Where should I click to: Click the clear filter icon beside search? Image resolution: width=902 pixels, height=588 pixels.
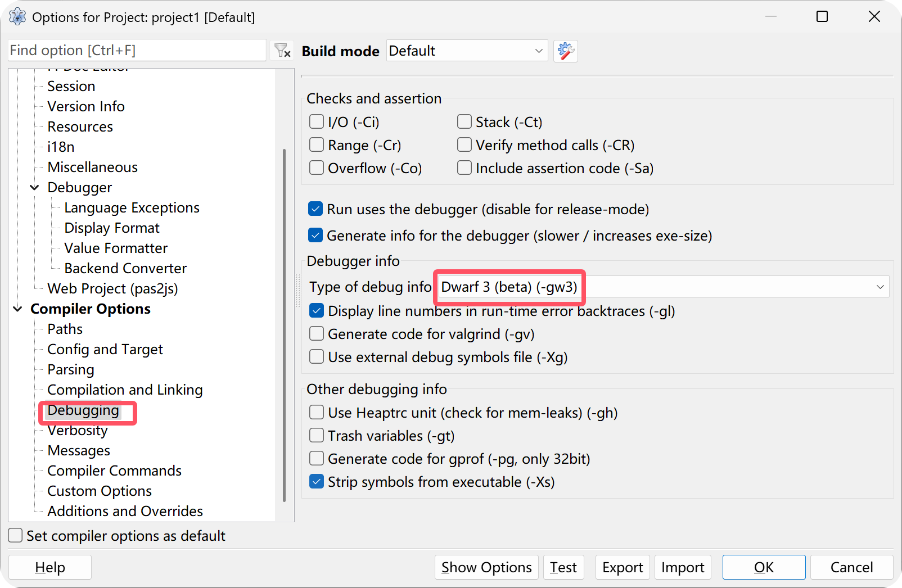(282, 51)
